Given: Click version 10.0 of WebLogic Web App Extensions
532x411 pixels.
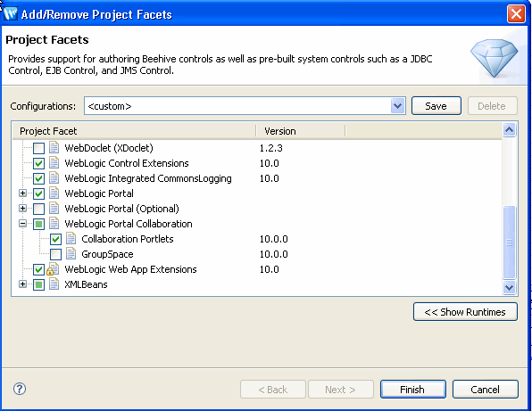Looking at the screenshot, I should pyautogui.click(x=269, y=269).
